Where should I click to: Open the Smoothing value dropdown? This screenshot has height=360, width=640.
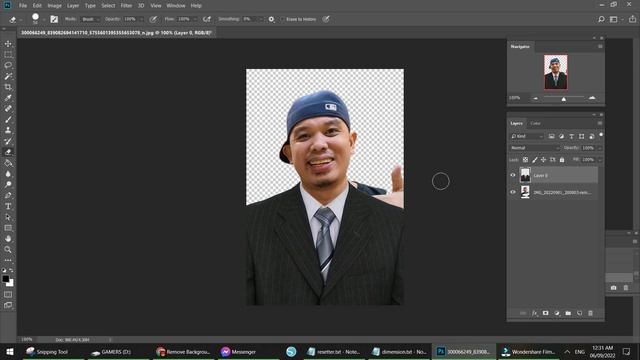tap(261, 19)
